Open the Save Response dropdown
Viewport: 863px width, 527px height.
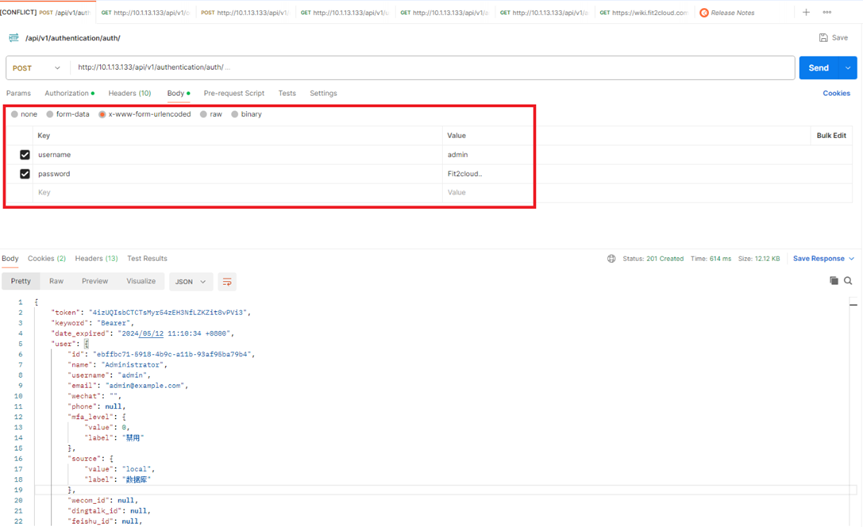point(823,259)
